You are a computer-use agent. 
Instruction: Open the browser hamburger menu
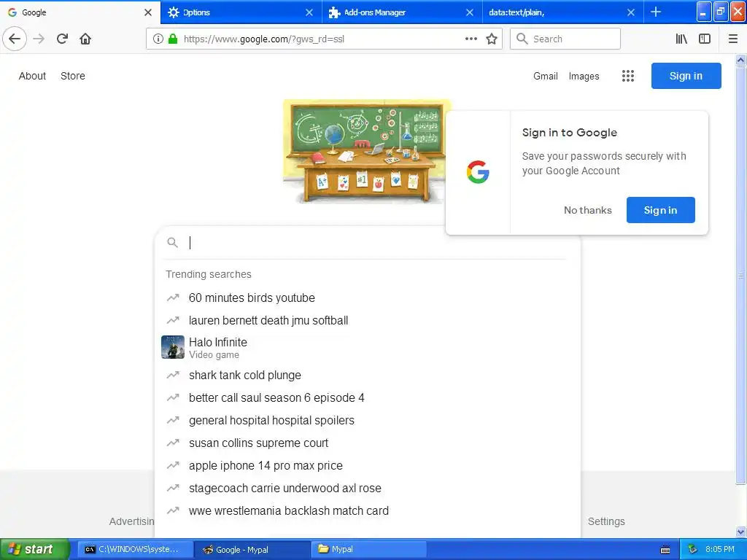(x=733, y=39)
